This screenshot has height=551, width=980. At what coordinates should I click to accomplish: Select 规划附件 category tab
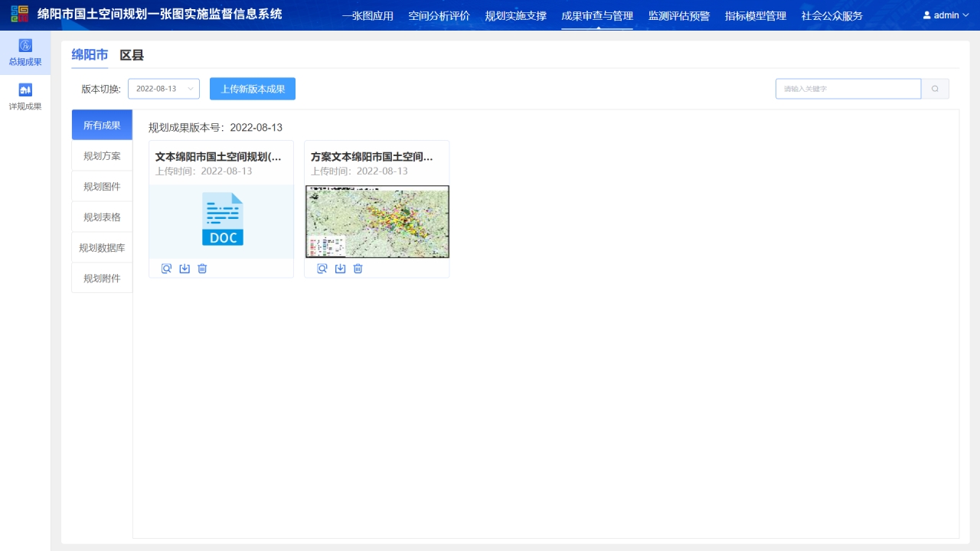click(x=102, y=278)
